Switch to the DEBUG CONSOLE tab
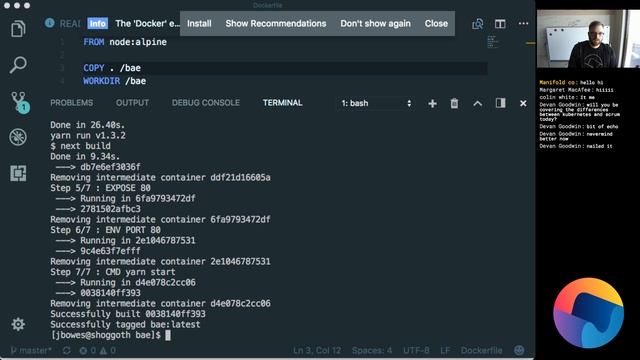The image size is (640, 360). click(206, 103)
